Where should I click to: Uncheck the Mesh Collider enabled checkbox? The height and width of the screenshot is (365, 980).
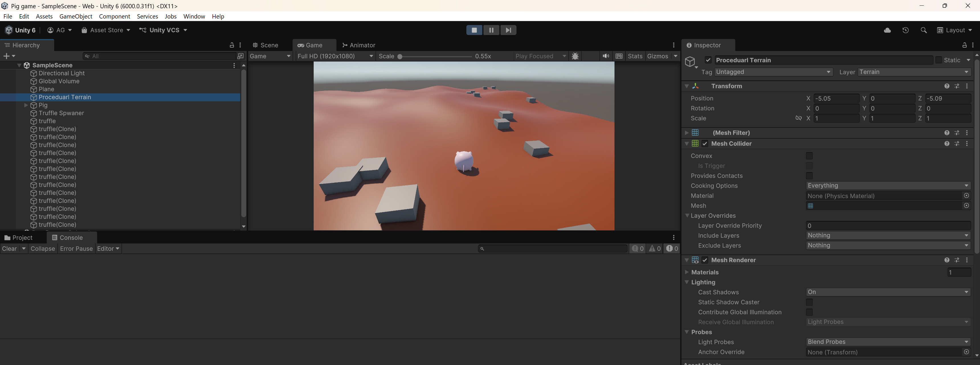pos(705,144)
